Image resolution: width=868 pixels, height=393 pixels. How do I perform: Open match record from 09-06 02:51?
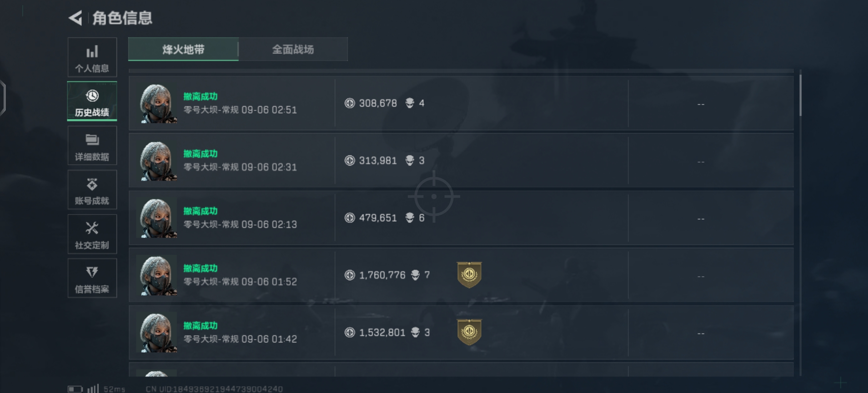[461, 103]
